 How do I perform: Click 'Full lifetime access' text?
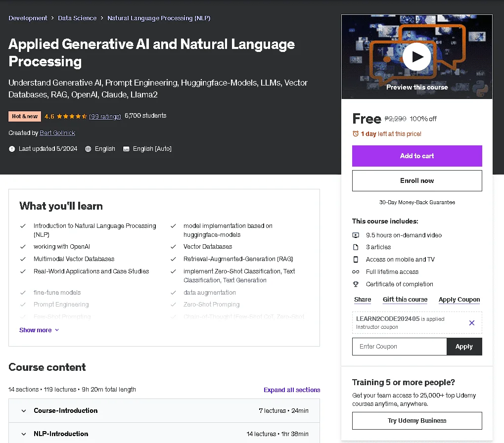click(392, 272)
